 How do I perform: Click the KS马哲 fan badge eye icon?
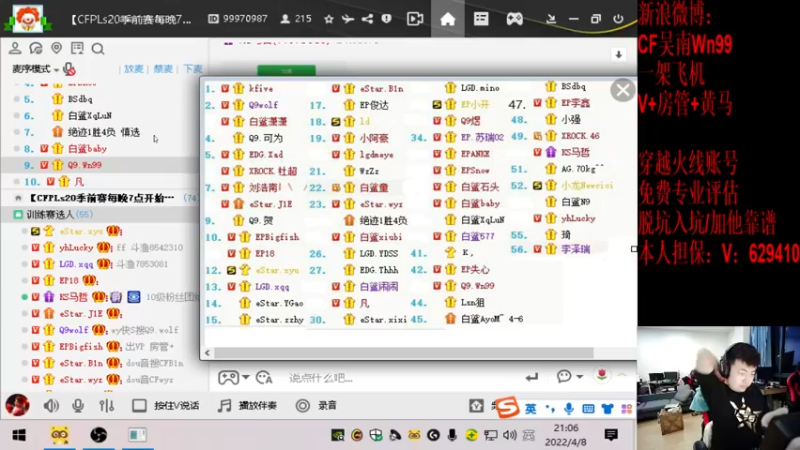[134, 296]
